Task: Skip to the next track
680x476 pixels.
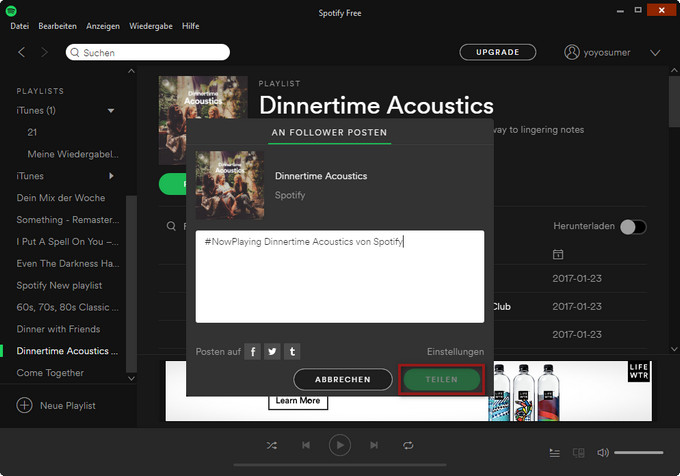Action: (374, 445)
